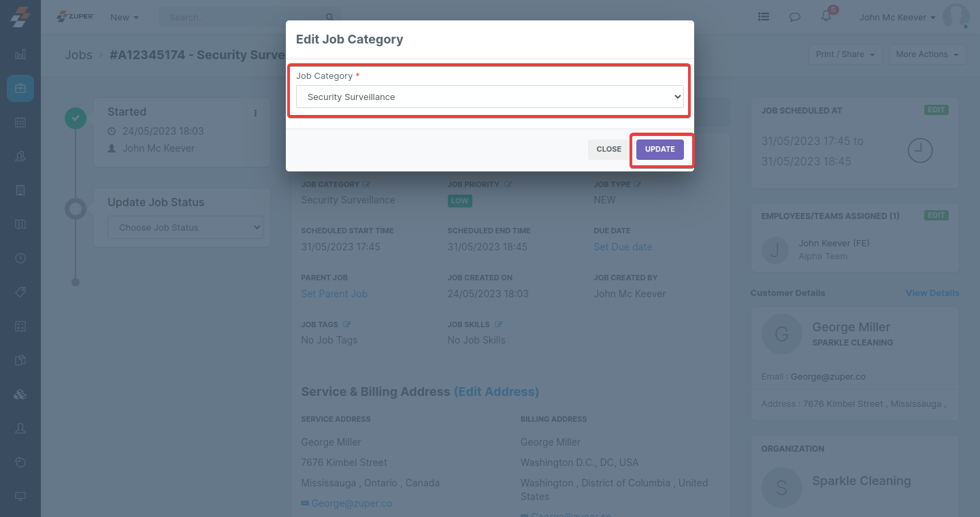This screenshot has width=980, height=517.
Task: Expand the Choose Job Status dropdown
Action: point(185,228)
